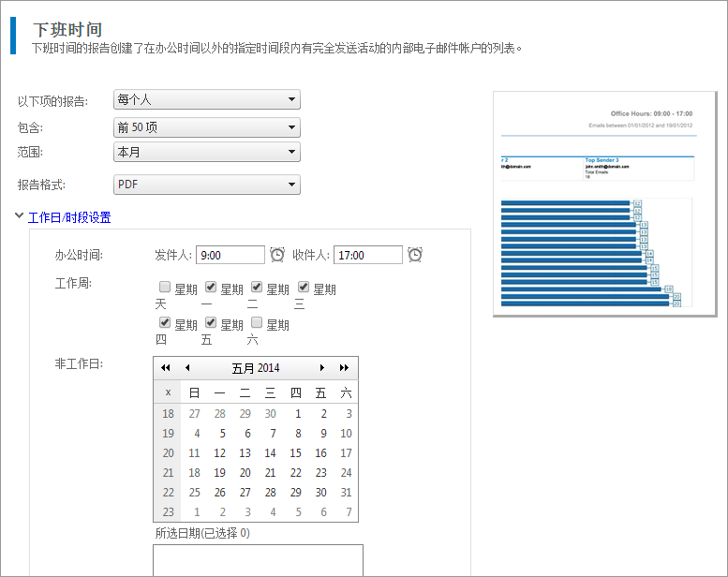Open the 前 50 项 dropdown
Screen dimensions: 728x577
(206, 127)
